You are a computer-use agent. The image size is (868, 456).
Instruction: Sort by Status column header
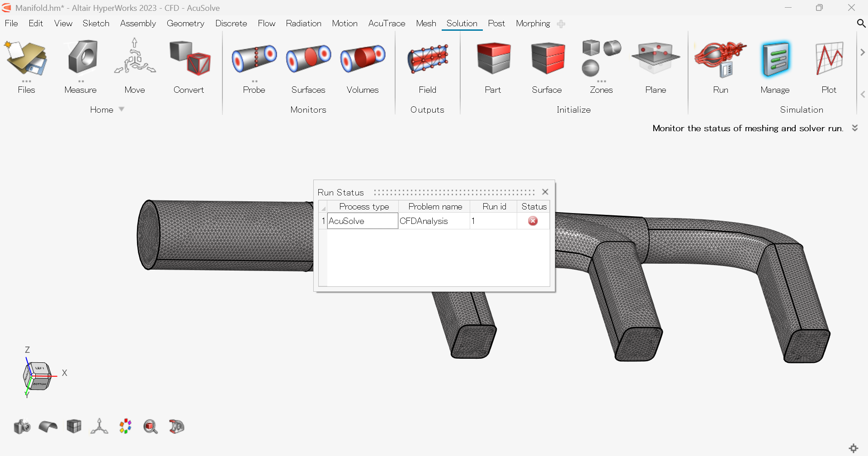click(533, 206)
